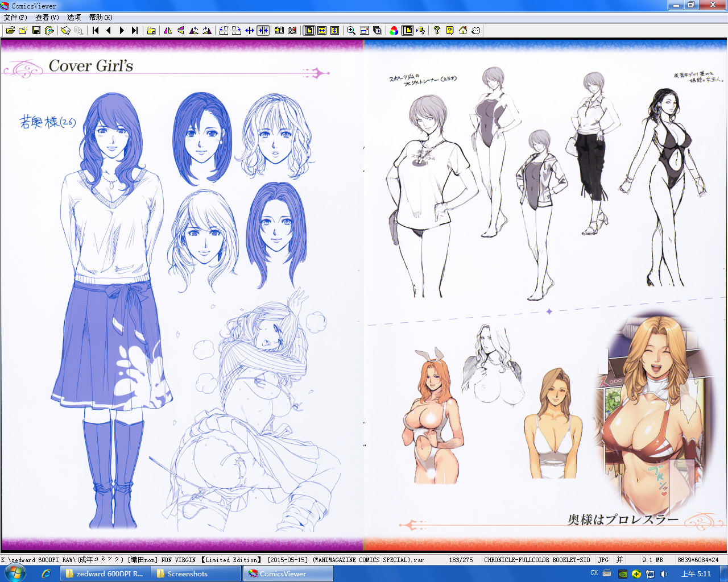This screenshot has height=582, width=728.
Task: Open the zedward 600DPI taskbar folder
Action: point(105,574)
